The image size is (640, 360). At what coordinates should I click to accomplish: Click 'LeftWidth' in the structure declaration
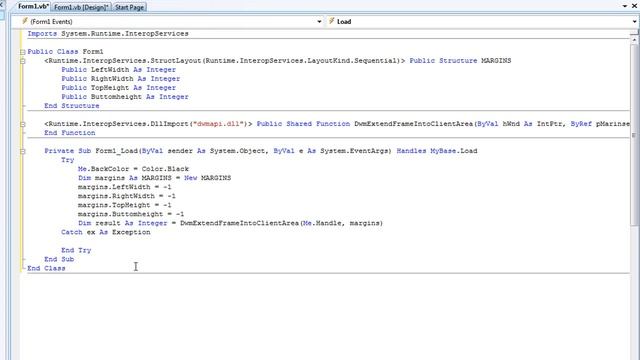(x=110, y=70)
